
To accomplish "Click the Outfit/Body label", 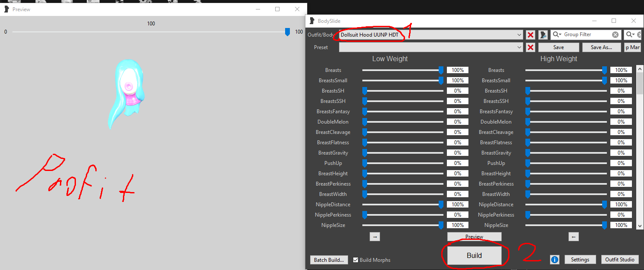I will (320, 35).
